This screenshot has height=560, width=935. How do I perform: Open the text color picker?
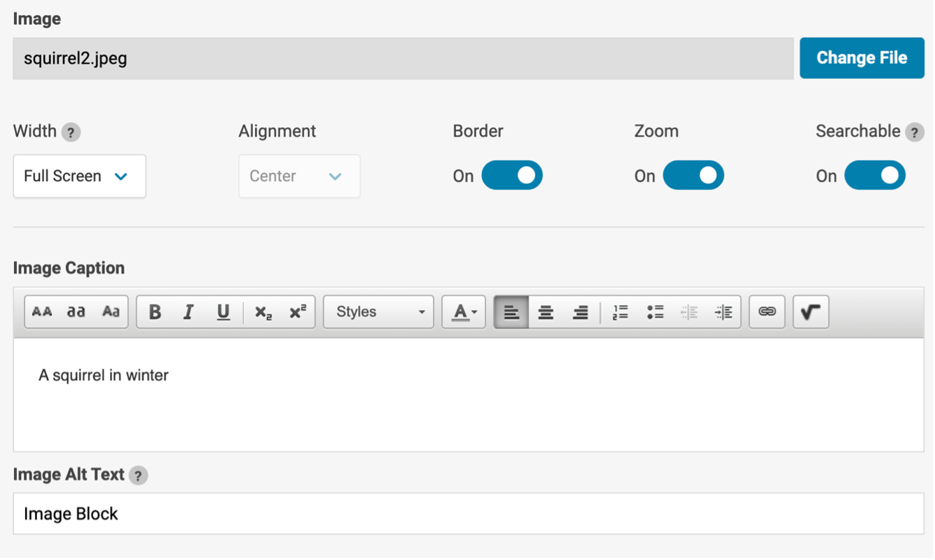click(x=464, y=312)
